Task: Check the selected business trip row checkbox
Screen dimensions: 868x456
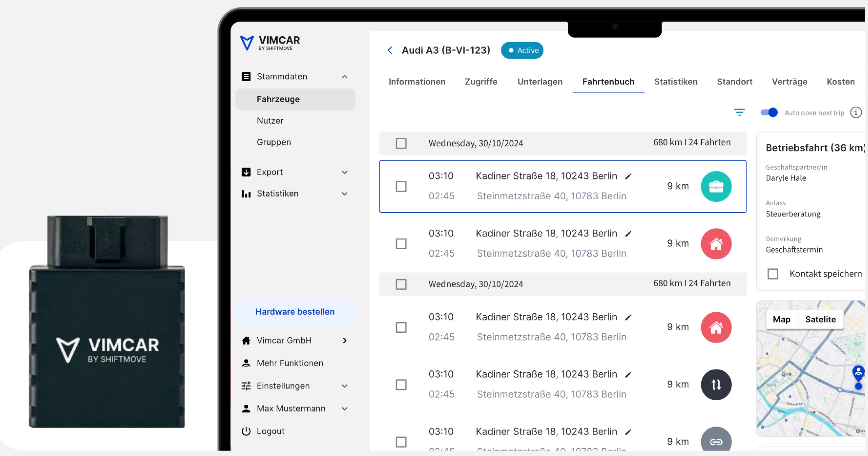Action: click(401, 186)
